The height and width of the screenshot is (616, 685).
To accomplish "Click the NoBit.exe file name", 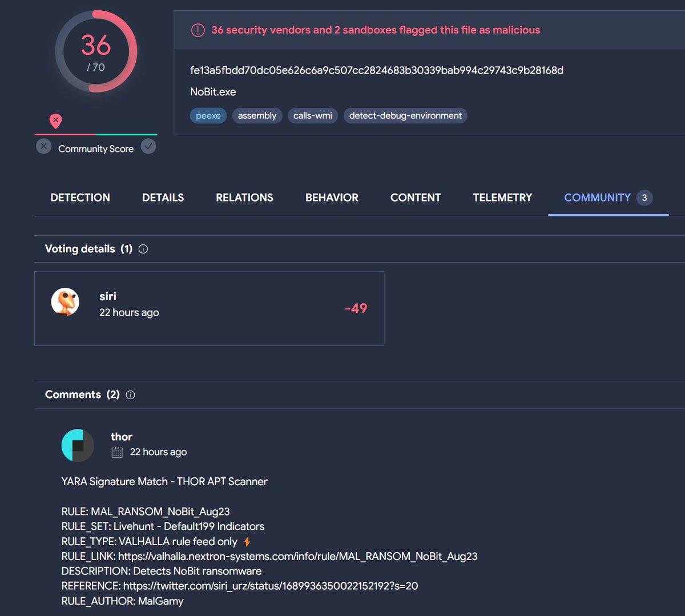I will [x=213, y=92].
